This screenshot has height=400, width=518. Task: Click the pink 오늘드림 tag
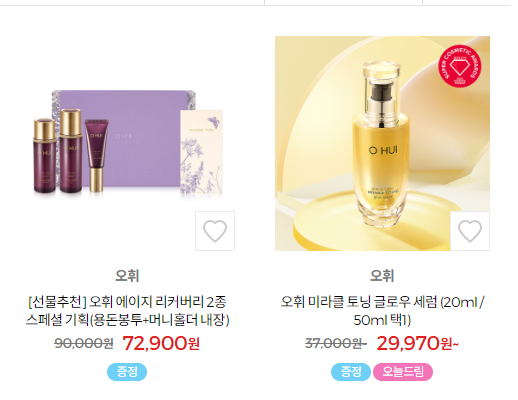click(x=403, y=372)
